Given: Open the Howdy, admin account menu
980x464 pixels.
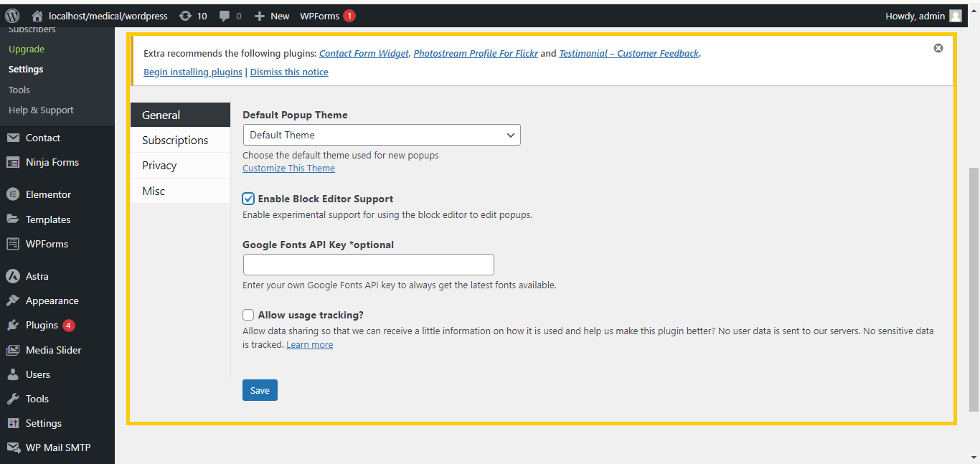Looking at the screenshot, I should [x=923, y=16].
